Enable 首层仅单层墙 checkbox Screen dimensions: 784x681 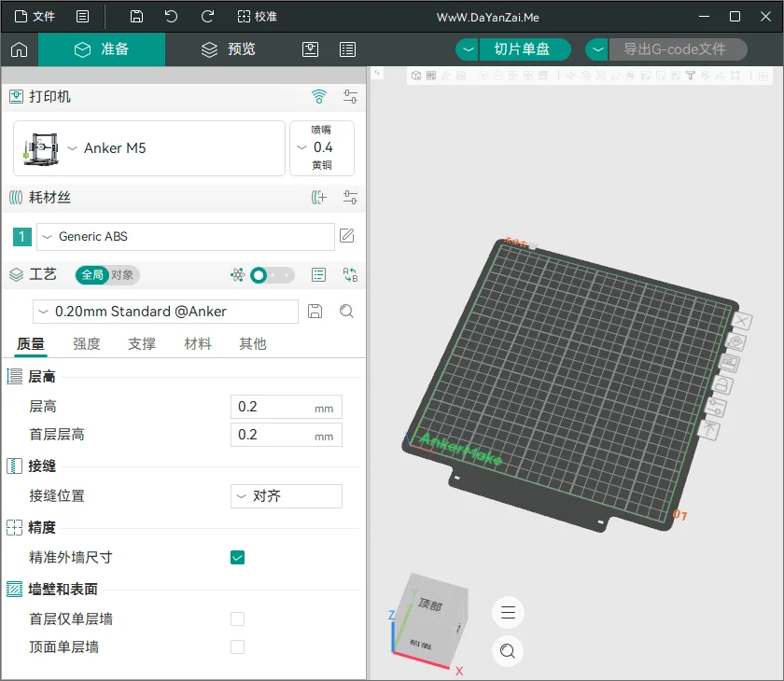(x=237, y=619)
